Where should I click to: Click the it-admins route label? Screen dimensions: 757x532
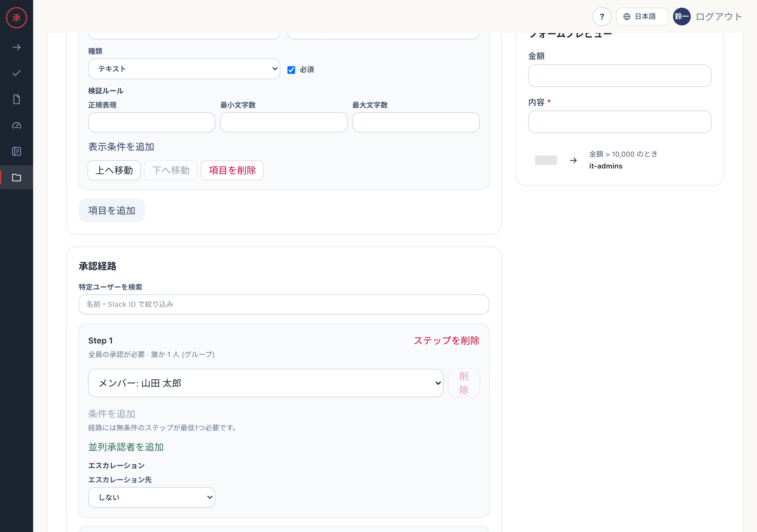[606, 166]
